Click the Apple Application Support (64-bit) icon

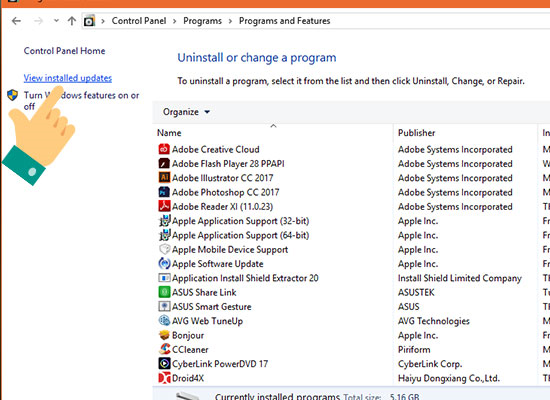(x=164, y=235)
